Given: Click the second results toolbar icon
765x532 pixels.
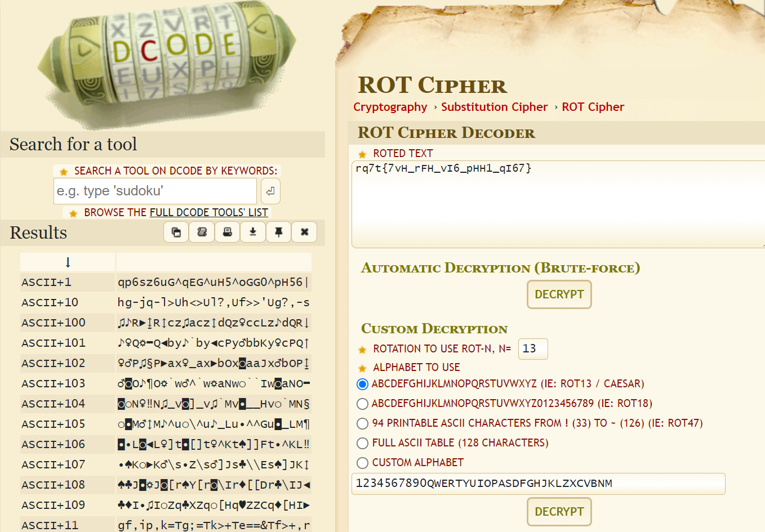Looking at the screenshot, I should (202, 232).
